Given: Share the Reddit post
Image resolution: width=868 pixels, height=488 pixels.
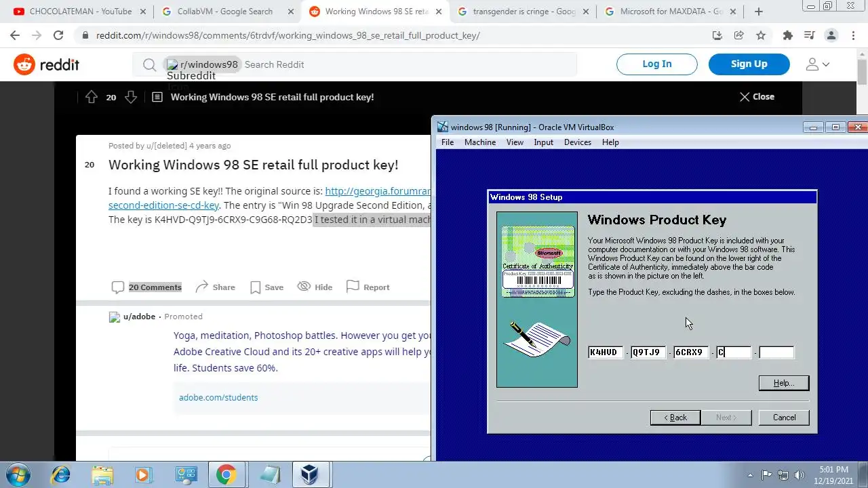Looking at the screenshot, I should pos(215,287).
